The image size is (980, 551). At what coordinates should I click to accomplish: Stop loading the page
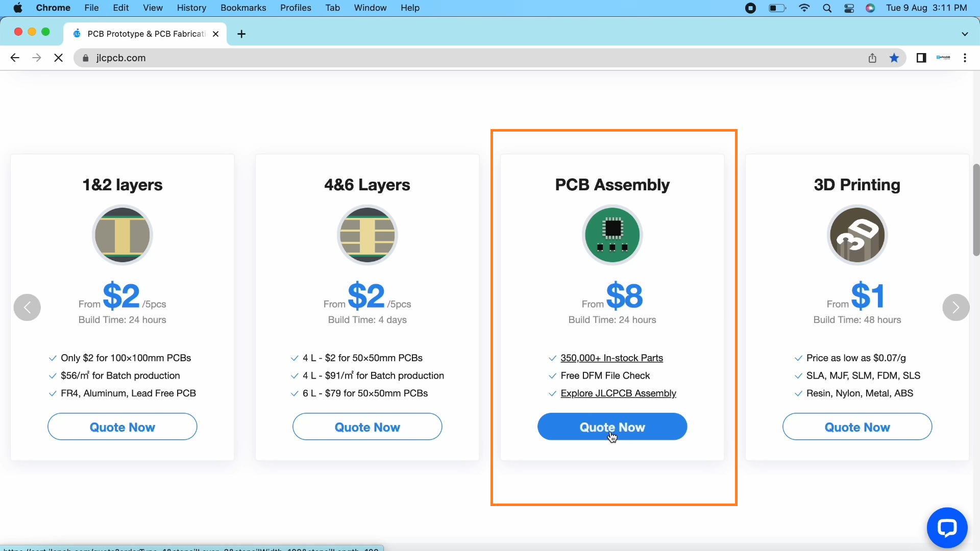click(x=59, y=58)
